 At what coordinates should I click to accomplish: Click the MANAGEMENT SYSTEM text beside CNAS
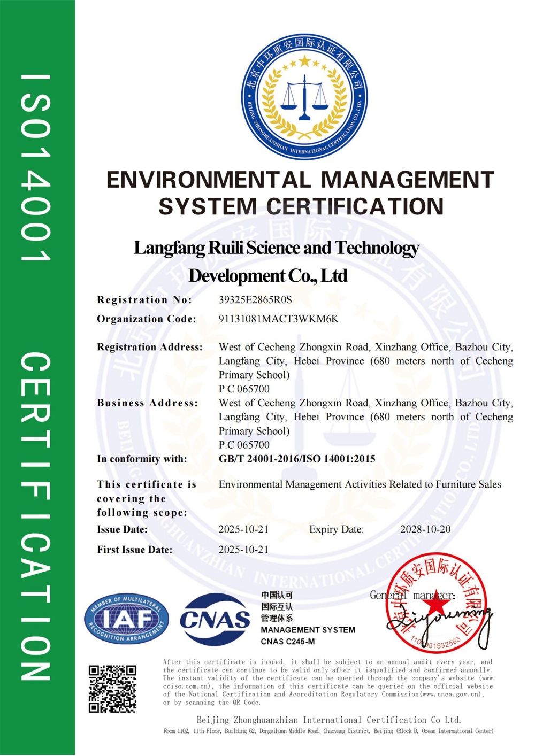pos(308,630)
